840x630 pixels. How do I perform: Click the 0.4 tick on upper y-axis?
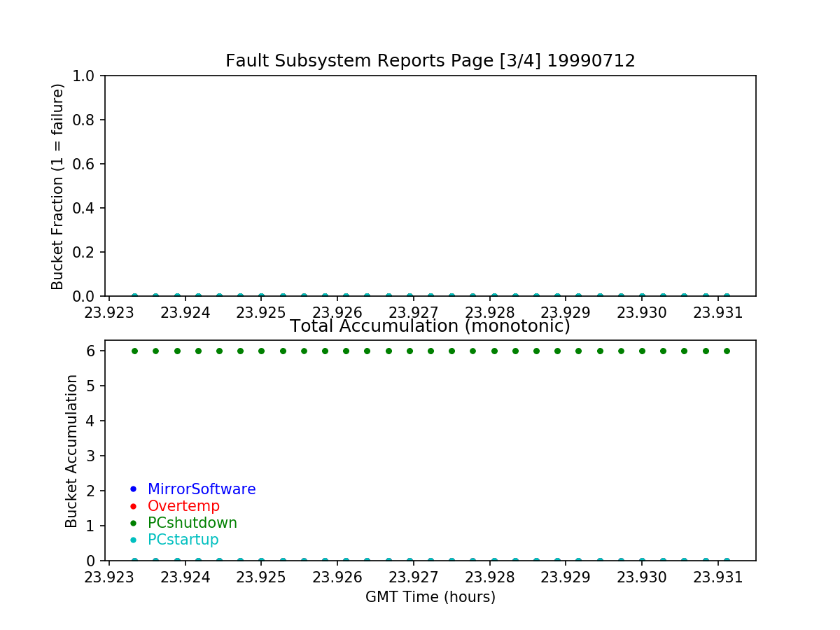89,208
